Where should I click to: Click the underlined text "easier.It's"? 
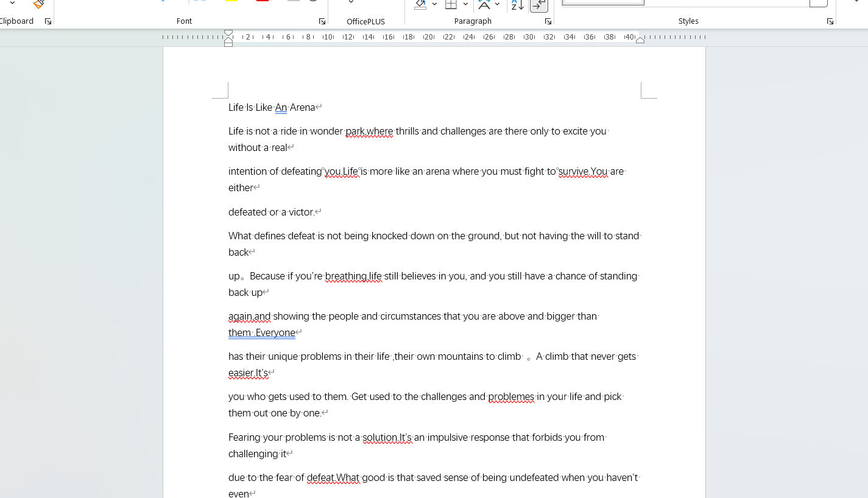click(x=248, y=373)
